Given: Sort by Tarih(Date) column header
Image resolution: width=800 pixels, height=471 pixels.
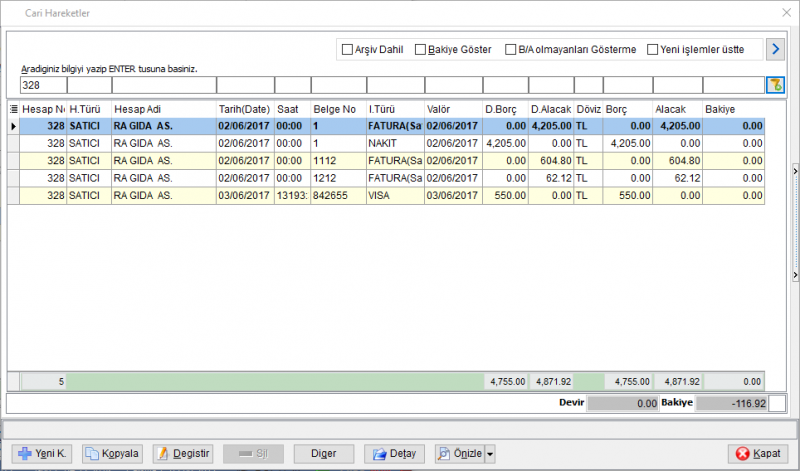Looking at the screenshot, I should 245,109.
